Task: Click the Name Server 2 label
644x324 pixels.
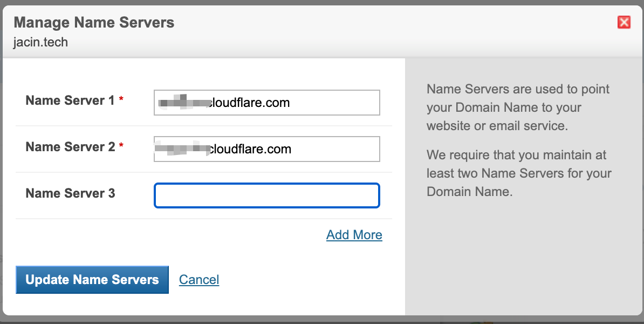Action: tap(70, 147)
